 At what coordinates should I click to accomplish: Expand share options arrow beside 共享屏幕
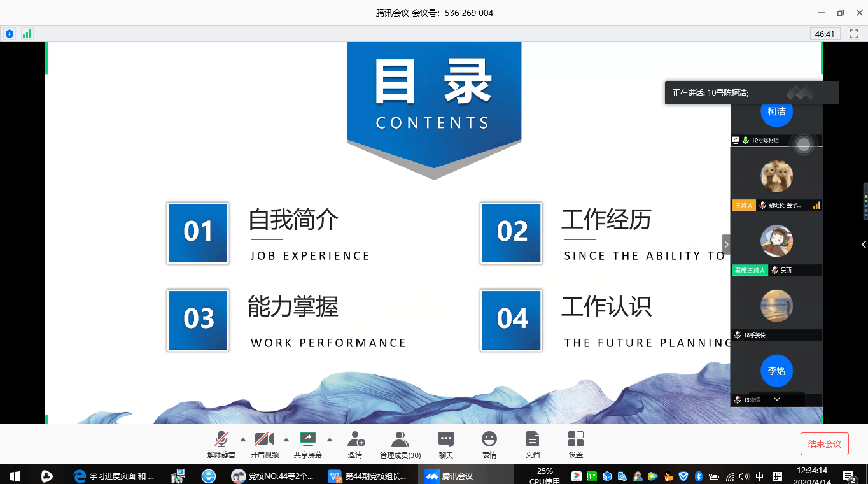click(329, 439)
